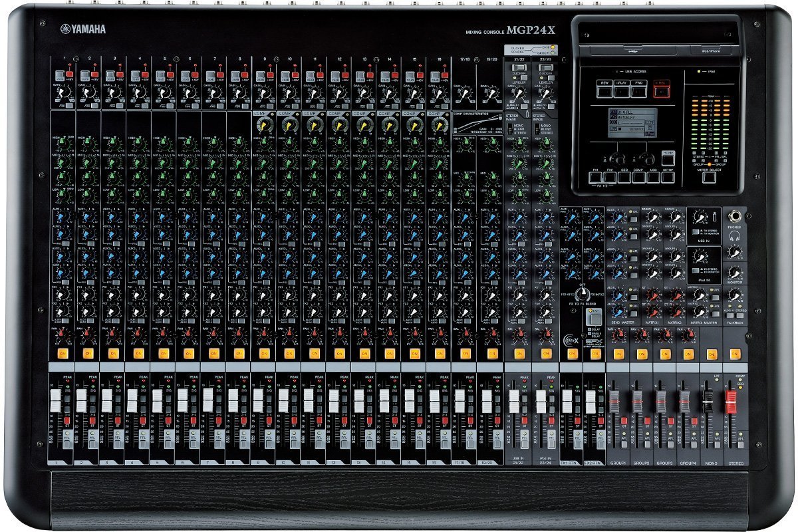Switch USB IN routing to MONITOR
Screen dimensions: 798x532
click(x=695, y=233)
